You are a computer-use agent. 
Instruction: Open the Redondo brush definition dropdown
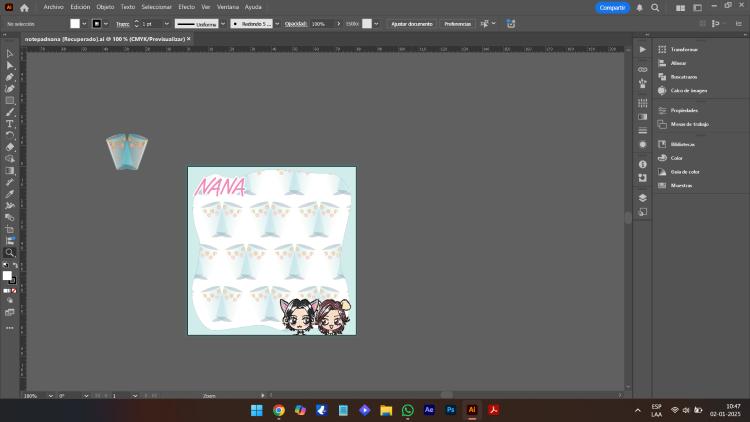point(277,24)
